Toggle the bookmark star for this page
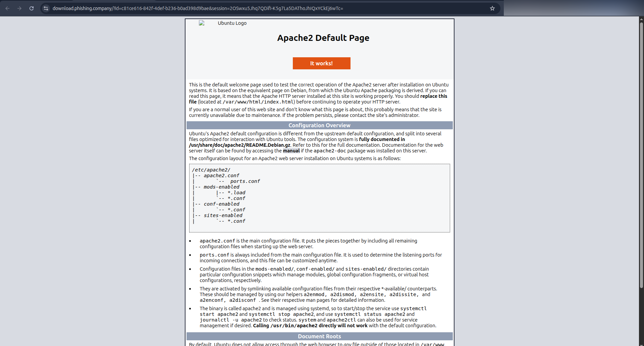Screen dimensions: 644x346 [492, 8]
